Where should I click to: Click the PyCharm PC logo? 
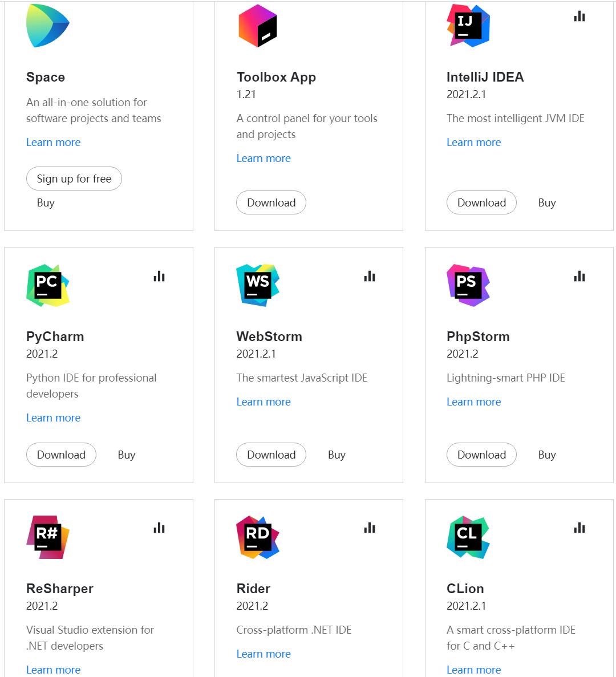click(48, 285)
